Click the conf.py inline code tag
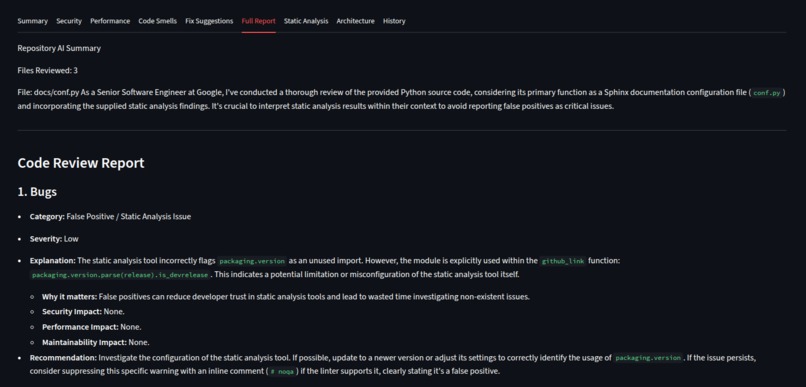 766,93
